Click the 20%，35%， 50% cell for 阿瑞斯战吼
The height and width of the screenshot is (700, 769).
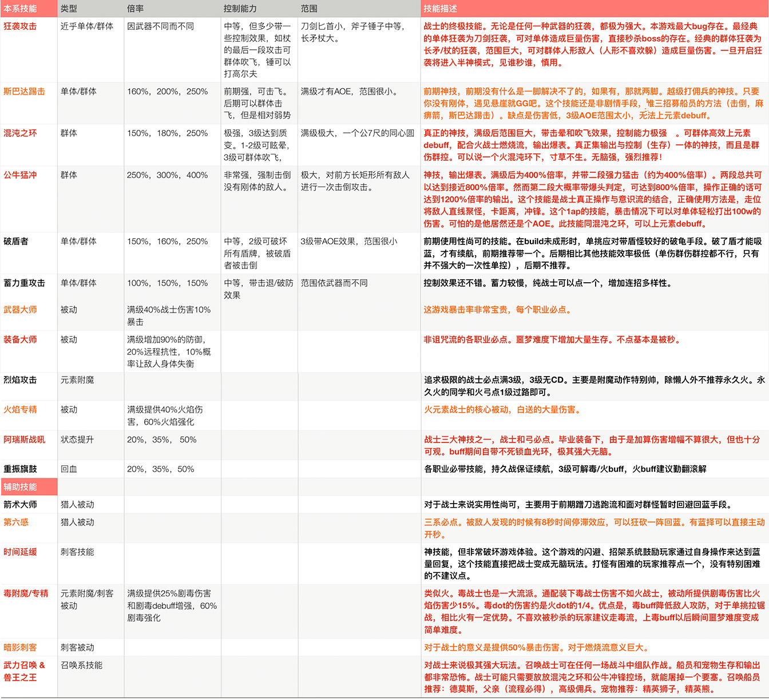click(x=172, y=445)
